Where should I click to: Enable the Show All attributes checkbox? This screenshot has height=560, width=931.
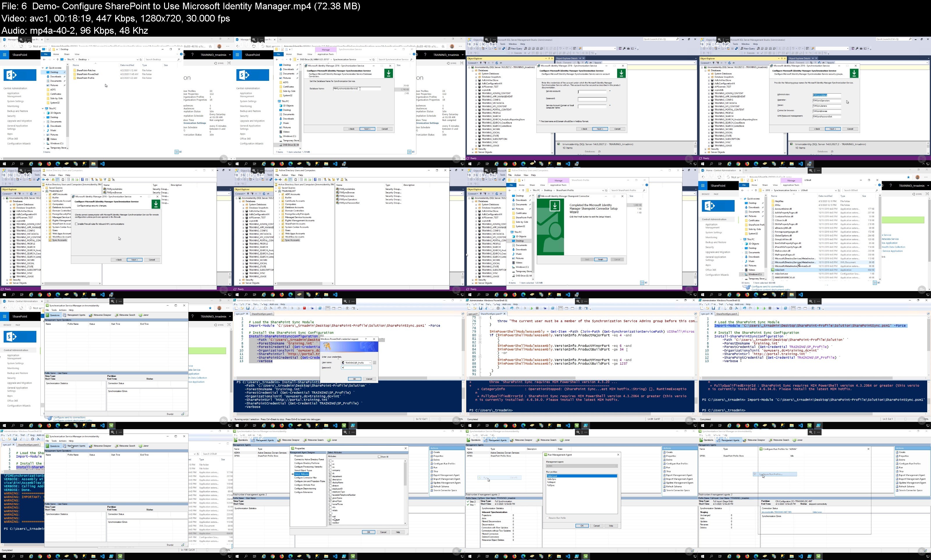tap(379, 456)
